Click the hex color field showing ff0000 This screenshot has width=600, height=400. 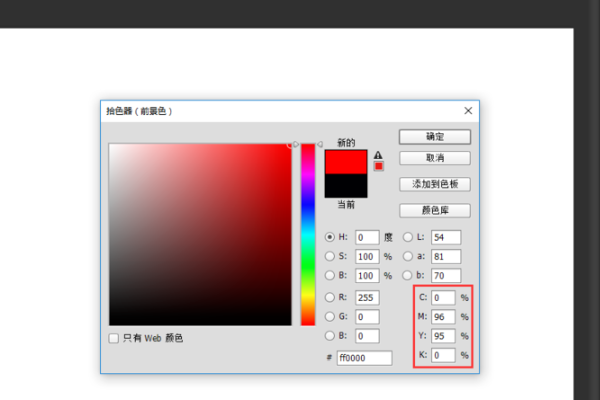[x=364, y=357]
